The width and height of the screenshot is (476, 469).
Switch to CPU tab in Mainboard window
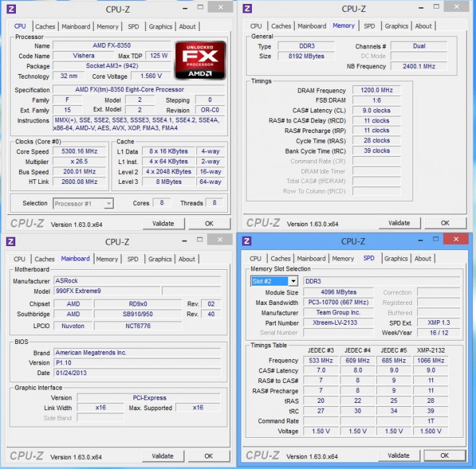coord(19,259)
